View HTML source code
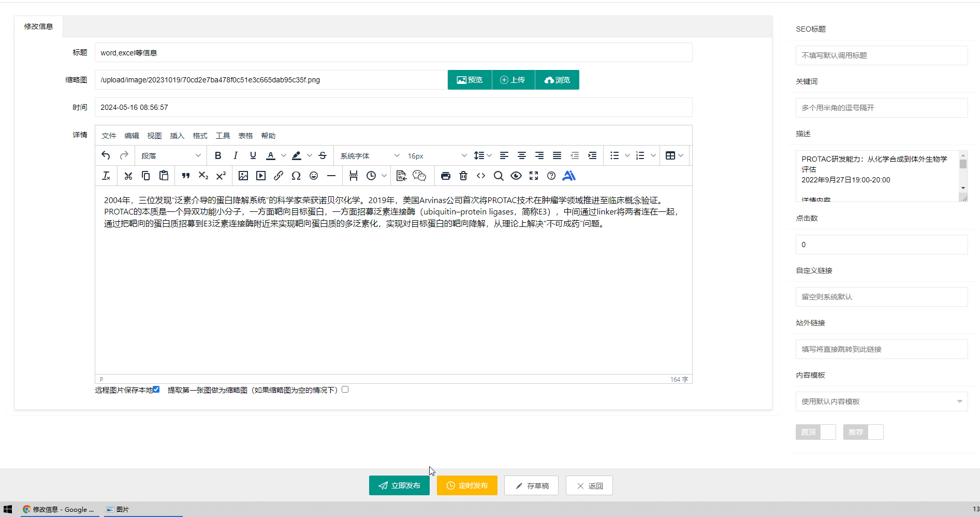The image size is (980, 517). coord(481,176)
